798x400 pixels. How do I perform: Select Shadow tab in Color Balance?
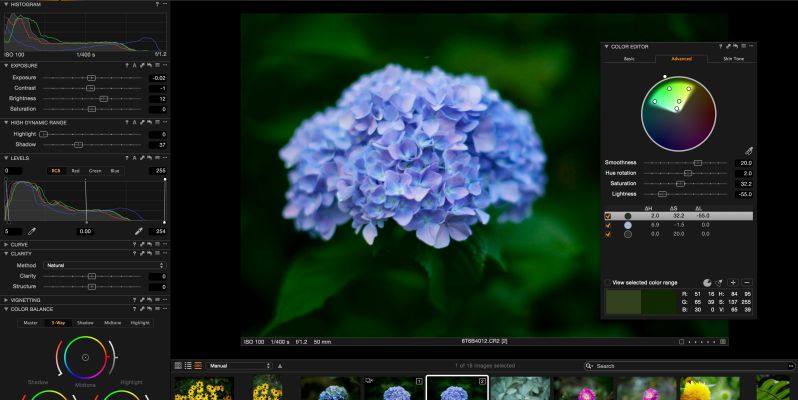point(85,323)
